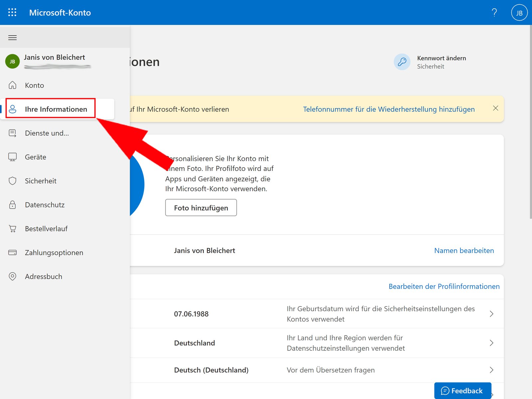Click the Foto hinzufügen button

tap(201, 207)
